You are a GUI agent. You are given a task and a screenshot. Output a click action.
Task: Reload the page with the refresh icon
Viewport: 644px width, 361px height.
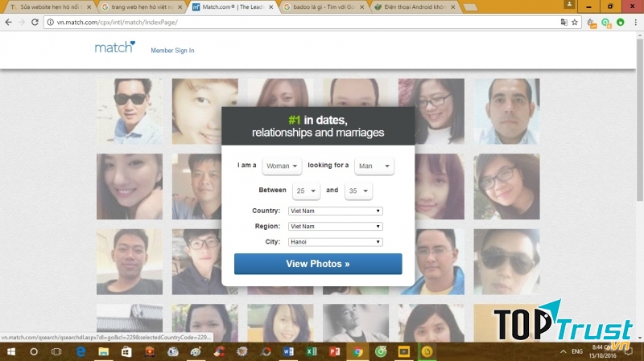(35, 23)
